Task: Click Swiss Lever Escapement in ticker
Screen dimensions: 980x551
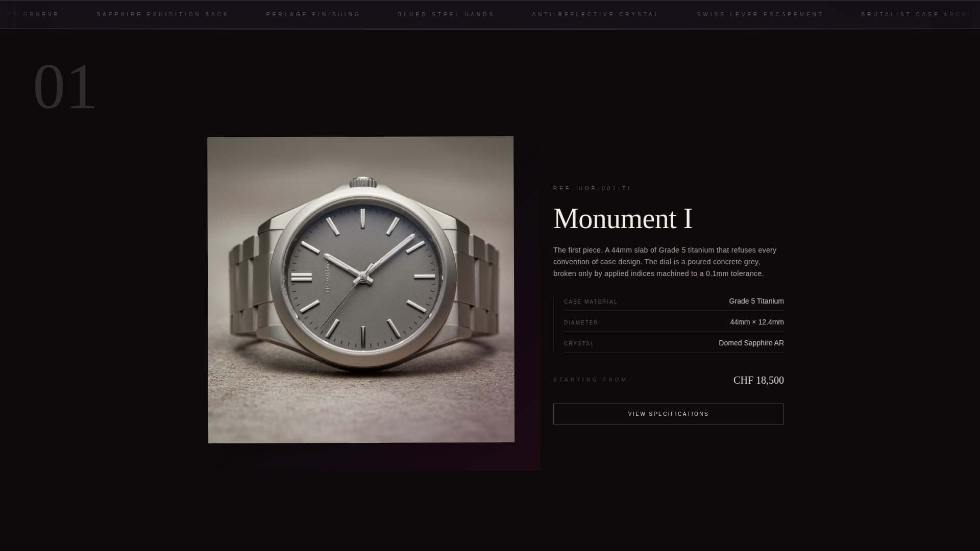Action: tap(760, 14)
